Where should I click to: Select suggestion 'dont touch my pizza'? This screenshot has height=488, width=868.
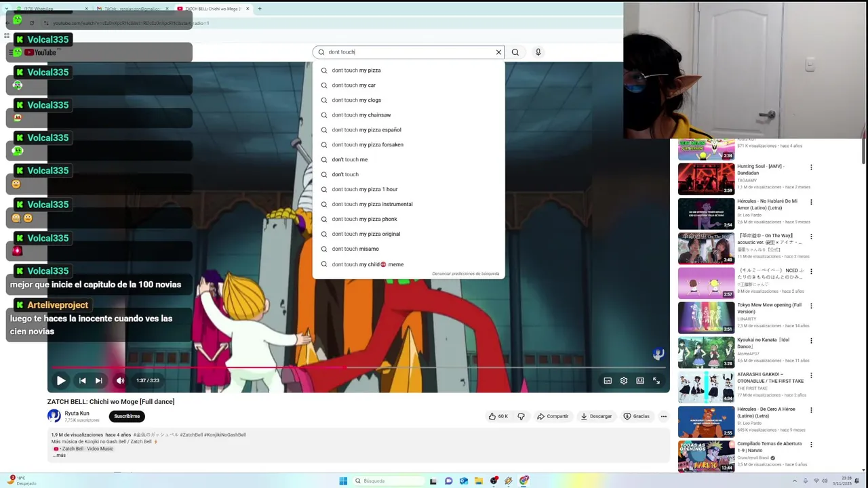(408, 70)
